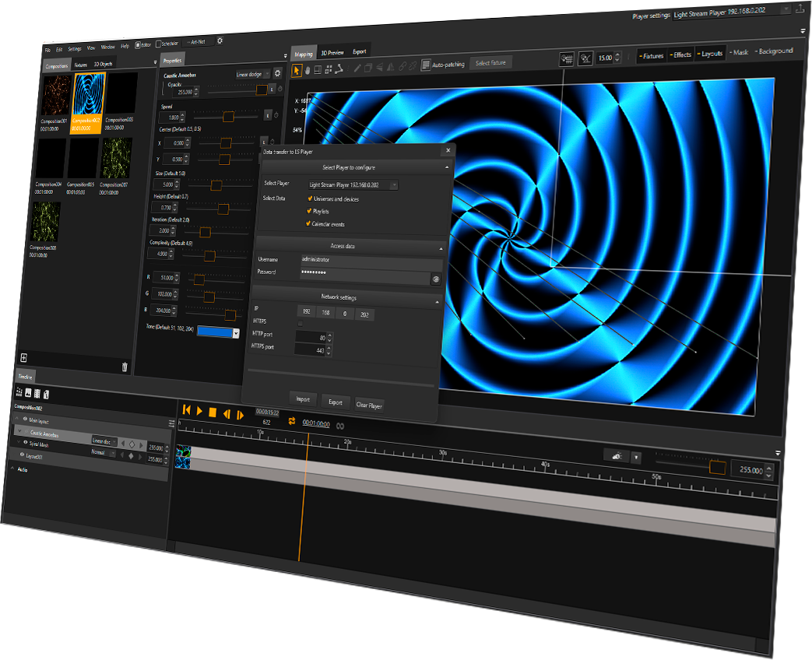Expand the Audio track
Viewport: 812px width, 660px height.
13,468
